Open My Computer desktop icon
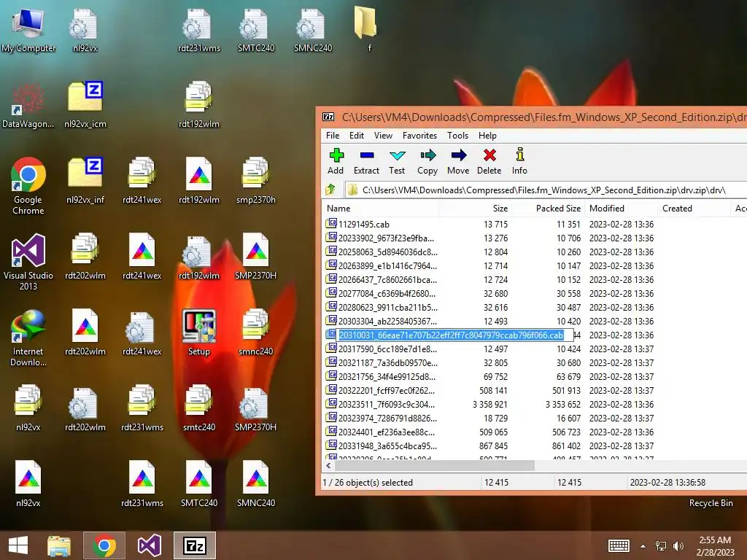This screenshot has height=560, width=747. pos(28,30)
